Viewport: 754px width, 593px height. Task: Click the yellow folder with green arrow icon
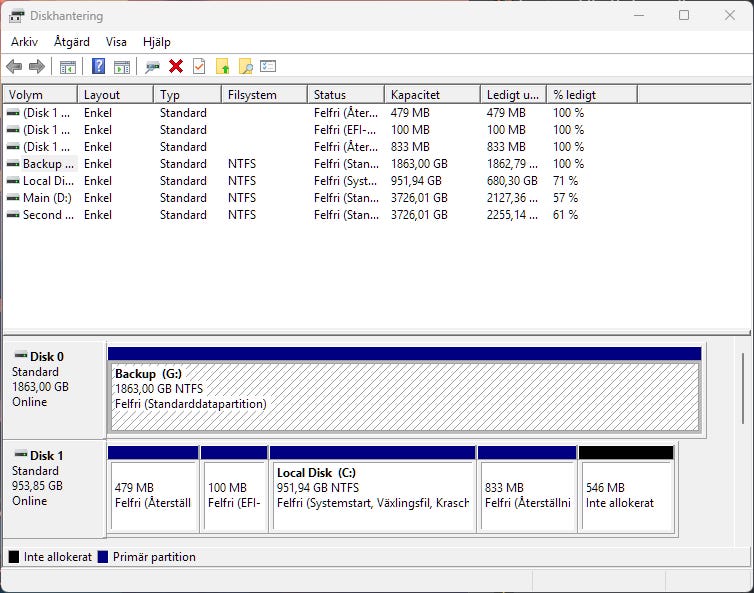pyautogui.click(x=223, y=67)
